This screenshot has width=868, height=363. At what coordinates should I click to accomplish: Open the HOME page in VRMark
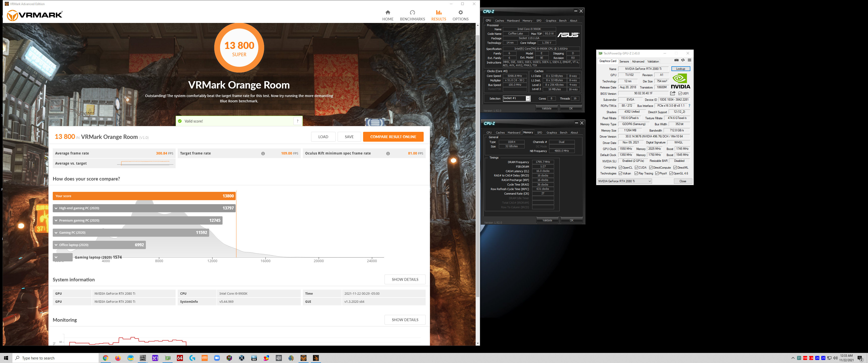[388, 15]
